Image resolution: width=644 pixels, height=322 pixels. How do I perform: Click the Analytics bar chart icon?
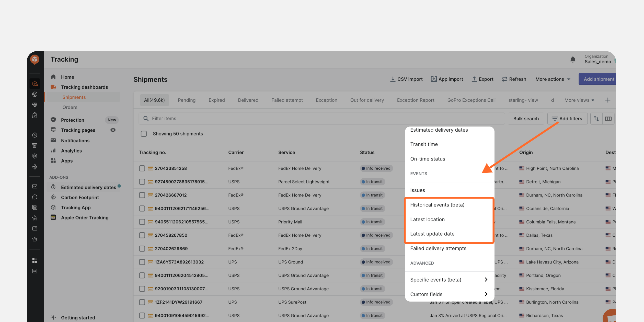tap(53, 151)
